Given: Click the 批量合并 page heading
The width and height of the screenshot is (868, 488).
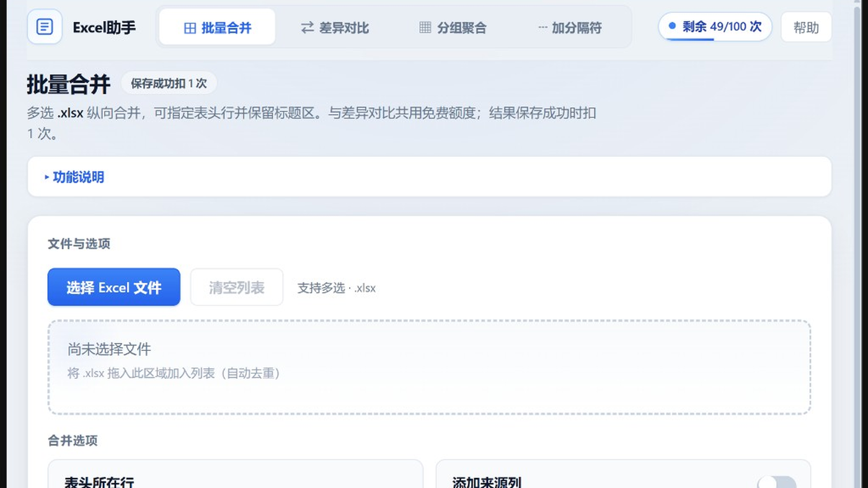Looking at the screenshot, I should click(x=68, y=84).
